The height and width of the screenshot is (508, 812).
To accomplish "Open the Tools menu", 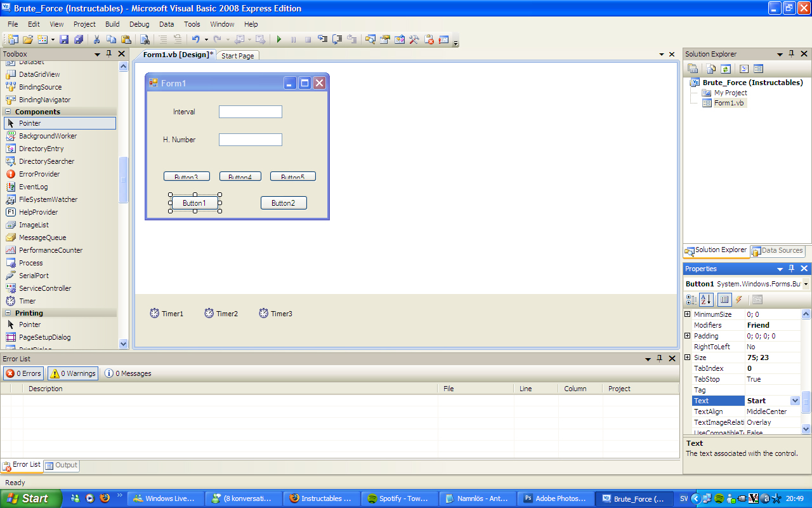I will tap(192, 24).
